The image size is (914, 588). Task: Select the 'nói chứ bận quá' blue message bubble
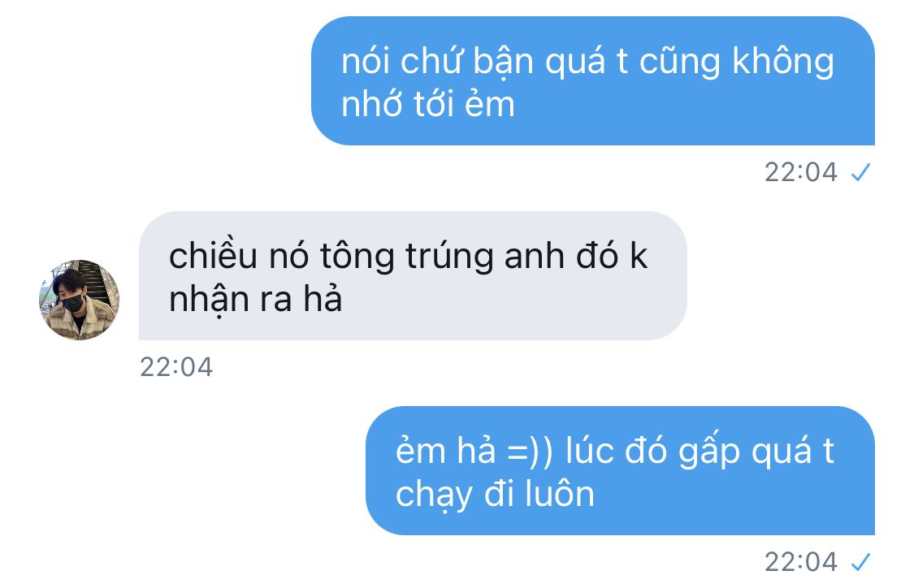pyautogui.click(x=593, y=81)
